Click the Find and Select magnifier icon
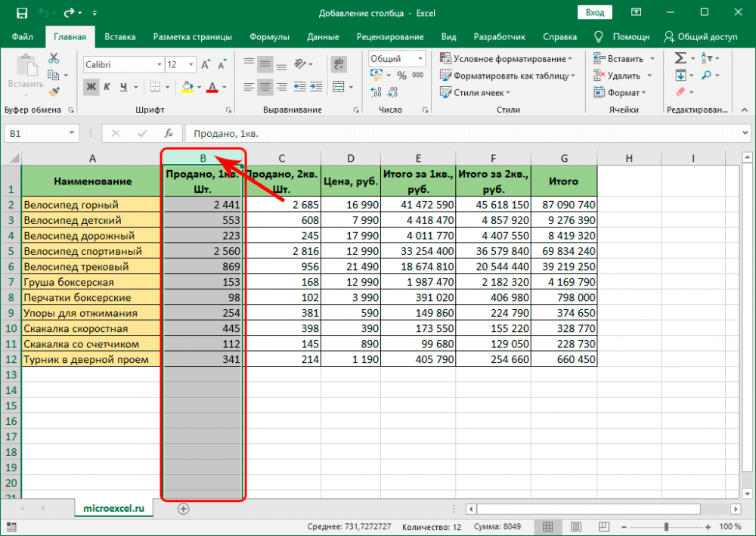Screen dimensions: 756x536 point(706,75)
